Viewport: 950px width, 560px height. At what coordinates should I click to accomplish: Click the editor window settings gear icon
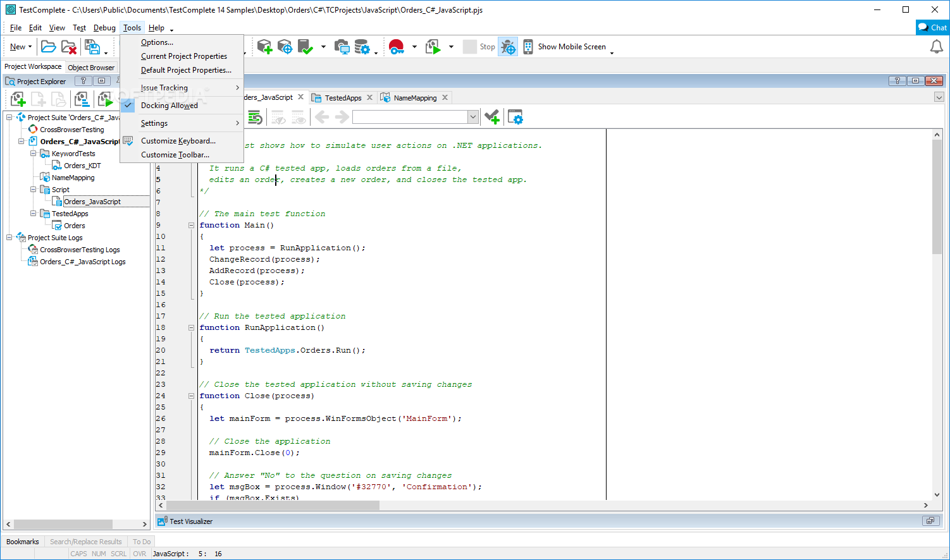click(515, 117)
